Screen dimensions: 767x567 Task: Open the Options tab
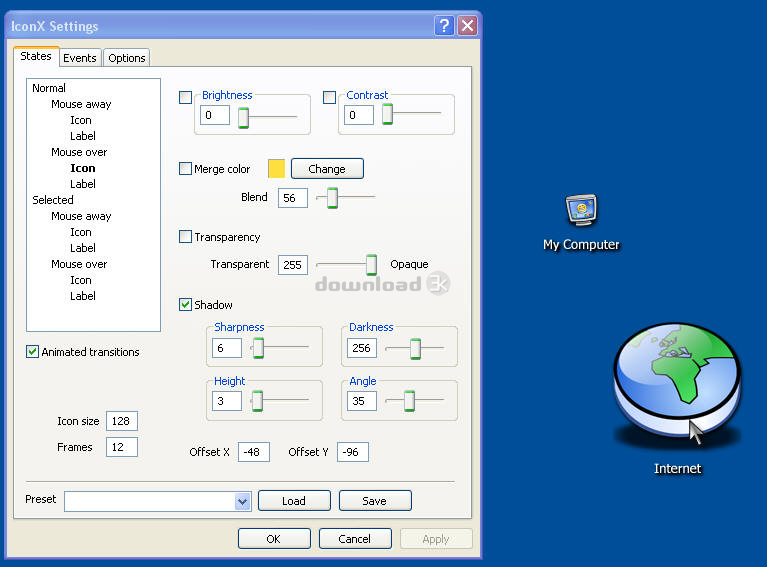[x=127, y=58]
